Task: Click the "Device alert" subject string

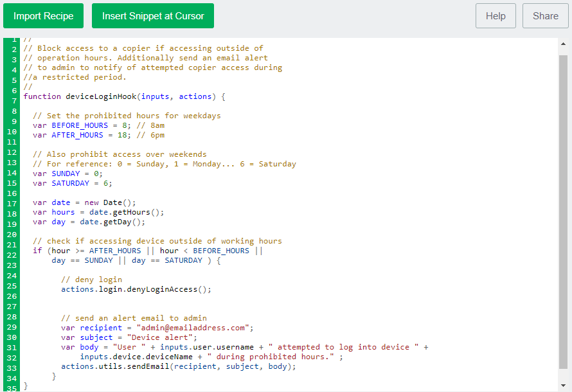Action: [160, 337]
